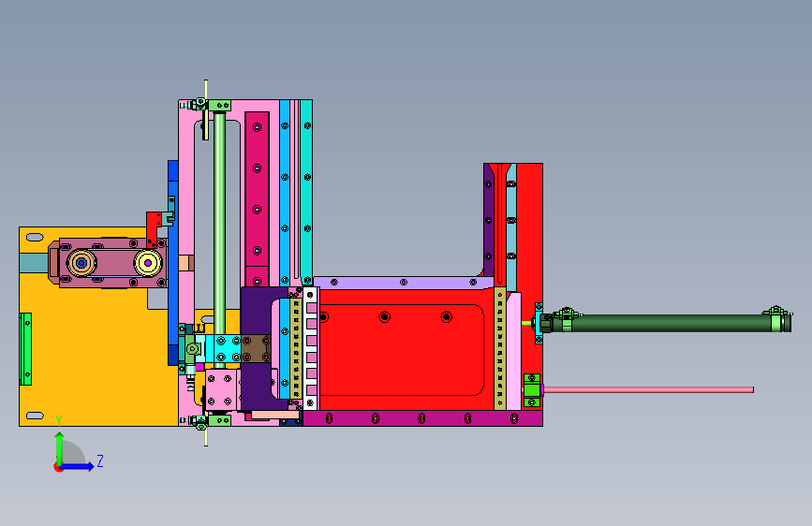Pick the thin pale-yellow rod protruding below the tower
This screenshot has height=526, width=812.
point(206,436)
